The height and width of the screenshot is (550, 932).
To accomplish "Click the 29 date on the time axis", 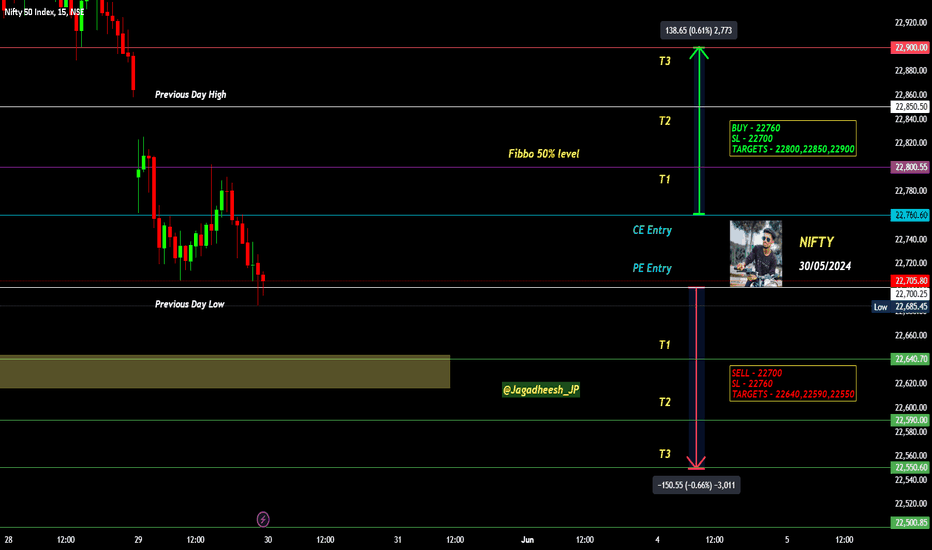I will click(138, 540).
